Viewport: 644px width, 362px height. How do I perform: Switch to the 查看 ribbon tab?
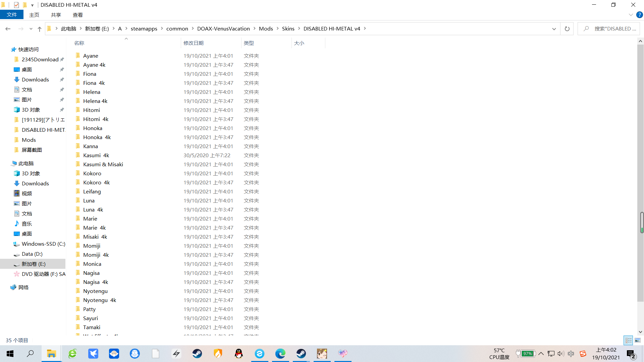point(78,15)
